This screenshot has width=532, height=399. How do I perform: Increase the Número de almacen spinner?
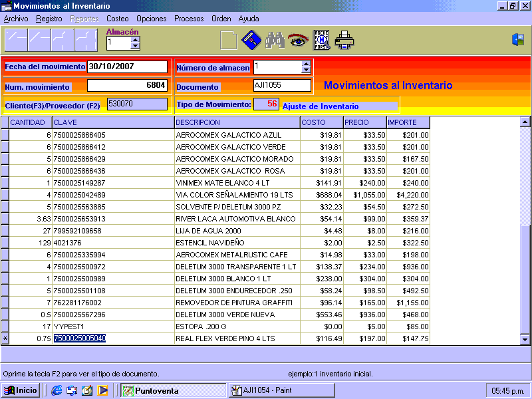(306, 64)
